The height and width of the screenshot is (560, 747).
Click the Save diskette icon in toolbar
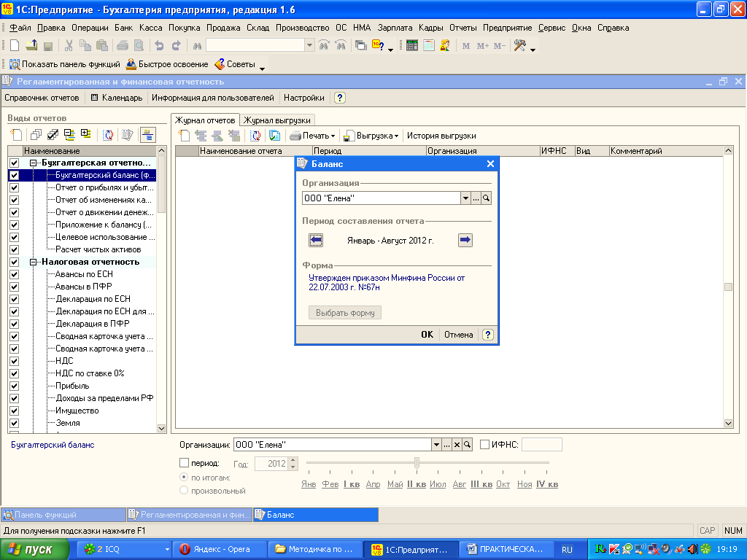(47, 46)
